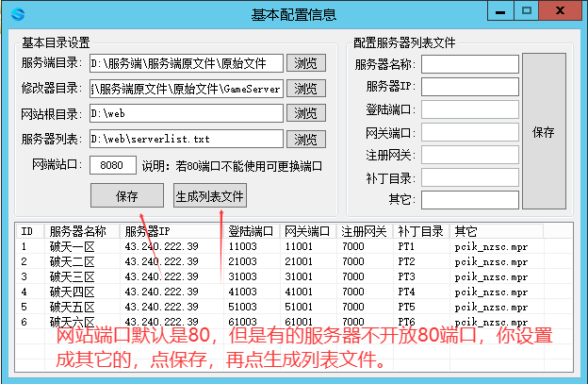The image size is (588, 384).
Task: Sort by the 登陆端口 column header
Action: 251,231
